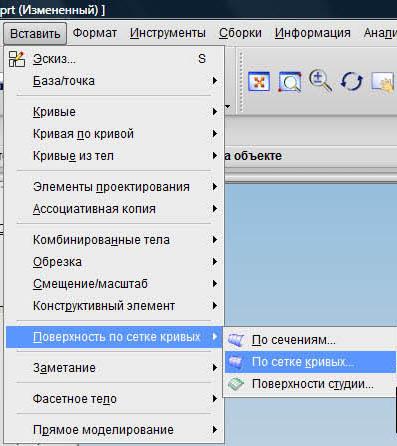Open the Заметание menu item
Image resolution: width=397 pixels, height=446 pixels.
(114, 368)
